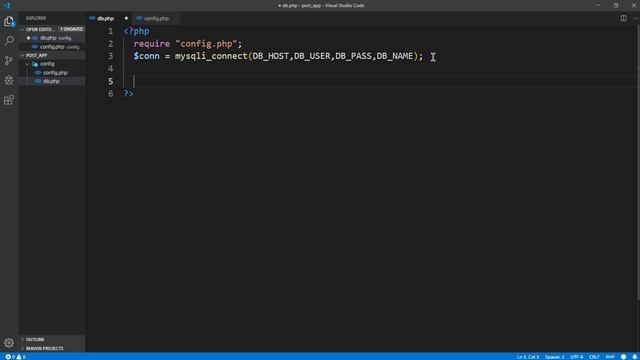
Task: Go to line via Ln 5, Col 3
Action: [528, 357]
